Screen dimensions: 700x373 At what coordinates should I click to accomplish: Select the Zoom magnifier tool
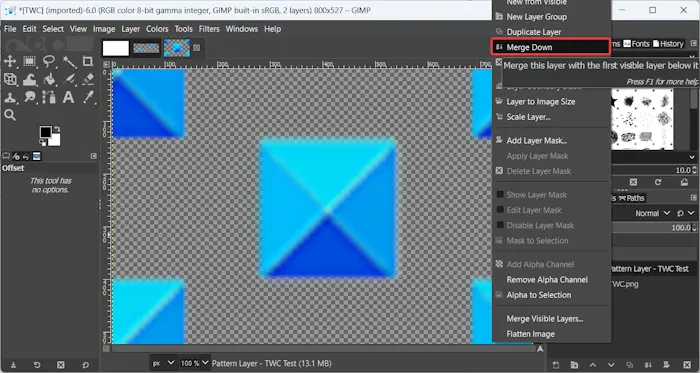10,115
